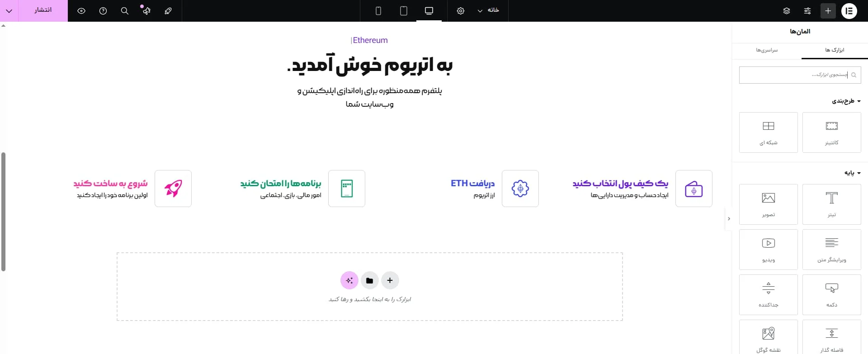Select the شروع به ساخت کنید heading

pos(110,183)
